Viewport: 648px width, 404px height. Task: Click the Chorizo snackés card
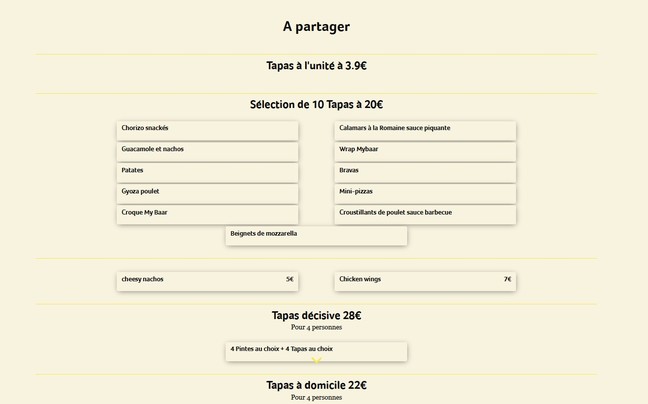click(x=207, y=130)
